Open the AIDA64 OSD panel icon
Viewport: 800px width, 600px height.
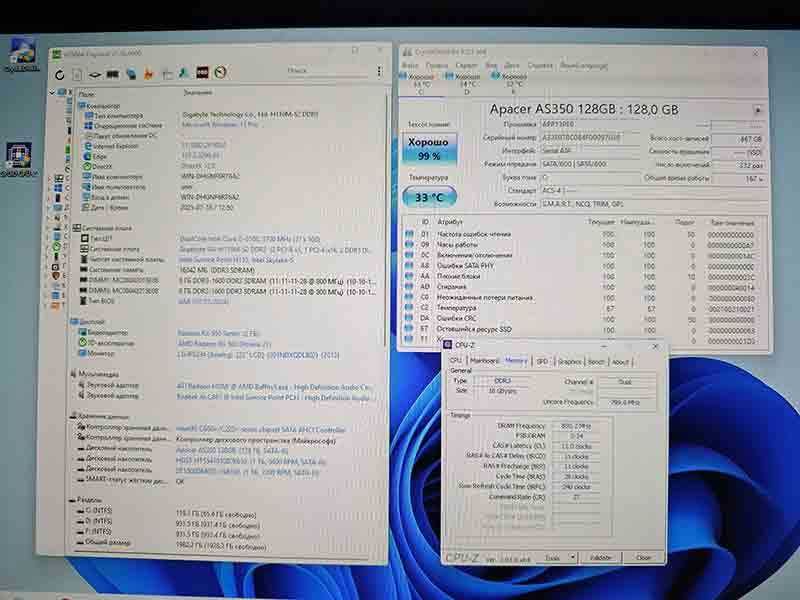pos(202,72)
